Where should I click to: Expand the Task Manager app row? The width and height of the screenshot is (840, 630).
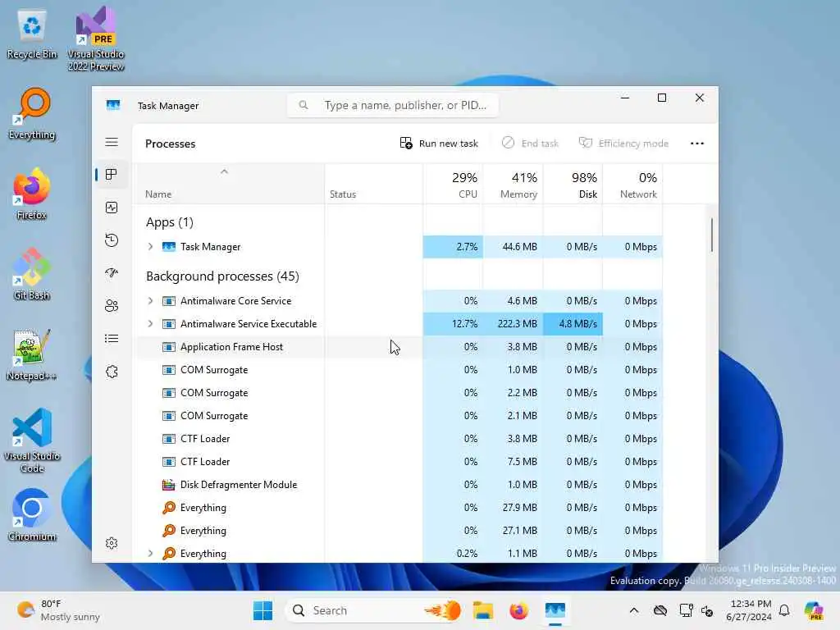(151, 246)
